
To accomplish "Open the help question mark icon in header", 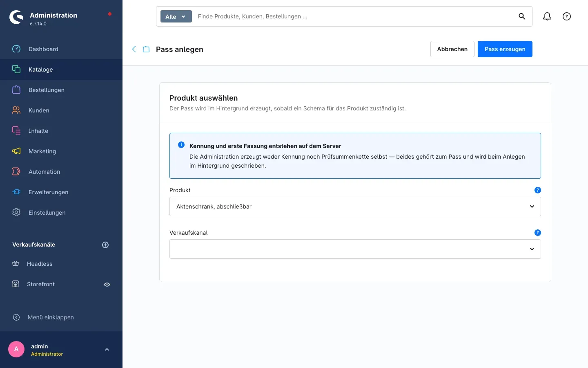I will 567,16.
